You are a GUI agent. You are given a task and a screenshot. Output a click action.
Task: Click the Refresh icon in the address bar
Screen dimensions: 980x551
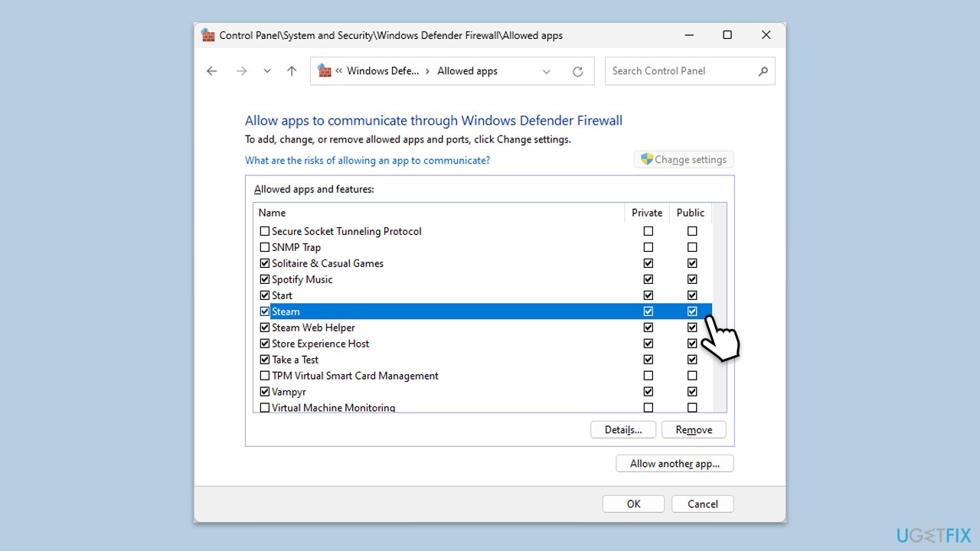click(578, 71)
